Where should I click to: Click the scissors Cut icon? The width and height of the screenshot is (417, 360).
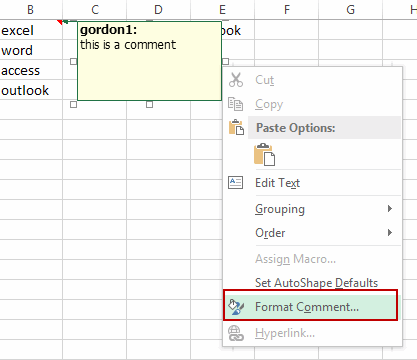pyautogui.click(x=236, y=80)
